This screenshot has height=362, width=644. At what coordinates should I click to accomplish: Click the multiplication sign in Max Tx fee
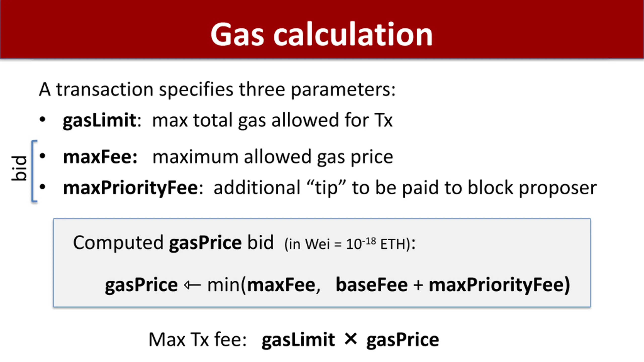point(351,339)
